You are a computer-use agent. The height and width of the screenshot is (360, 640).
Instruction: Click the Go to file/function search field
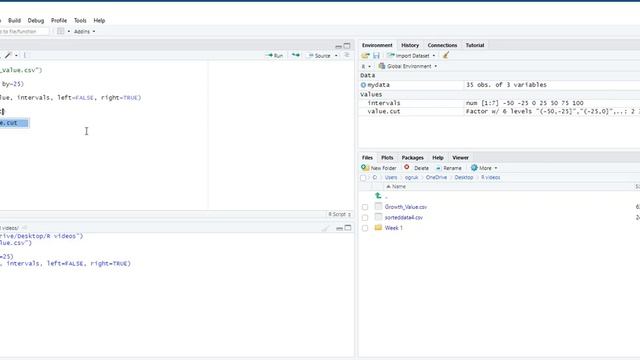(x=24, y=31)
